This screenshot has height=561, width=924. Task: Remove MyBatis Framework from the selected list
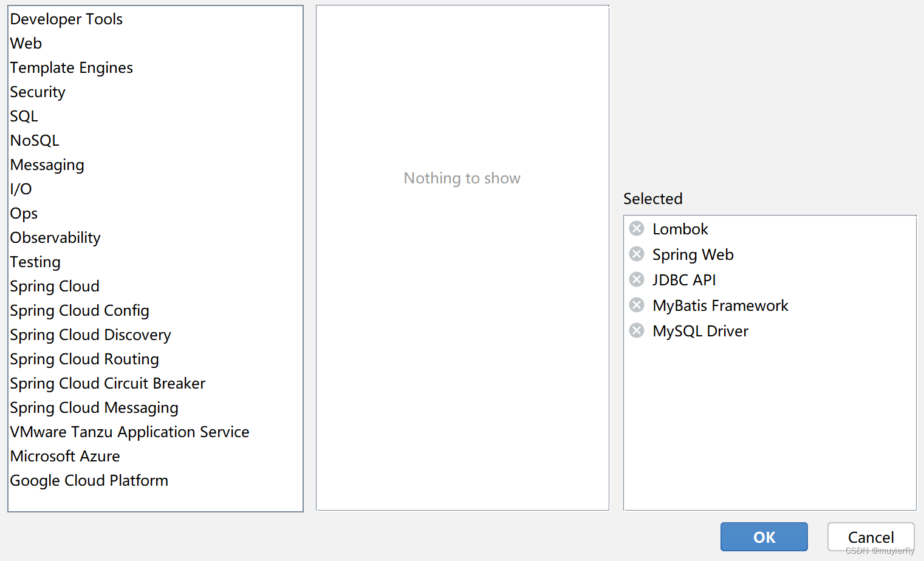(x=637, y=305)
